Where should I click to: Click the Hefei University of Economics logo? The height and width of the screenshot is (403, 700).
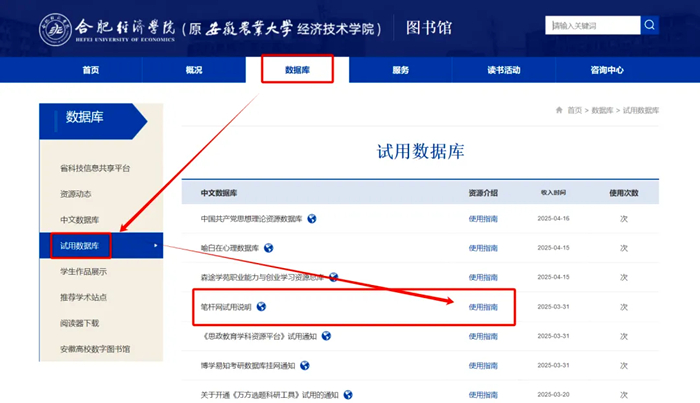pyautogui.click(x=55, y=29)
